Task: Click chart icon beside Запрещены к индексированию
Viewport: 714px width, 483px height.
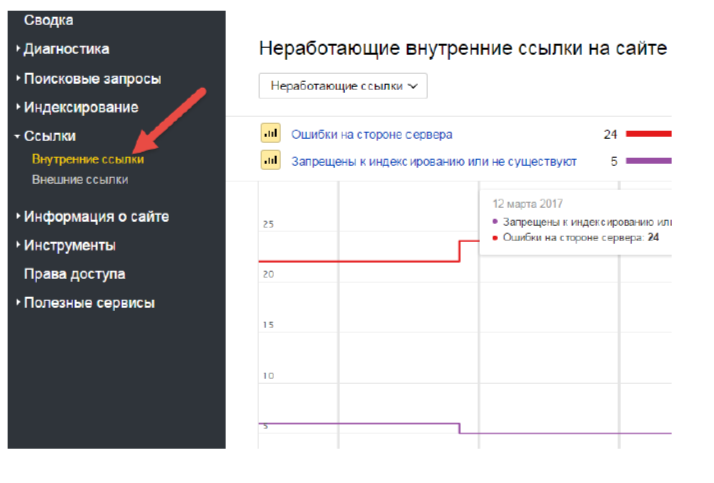Action: 270,160
